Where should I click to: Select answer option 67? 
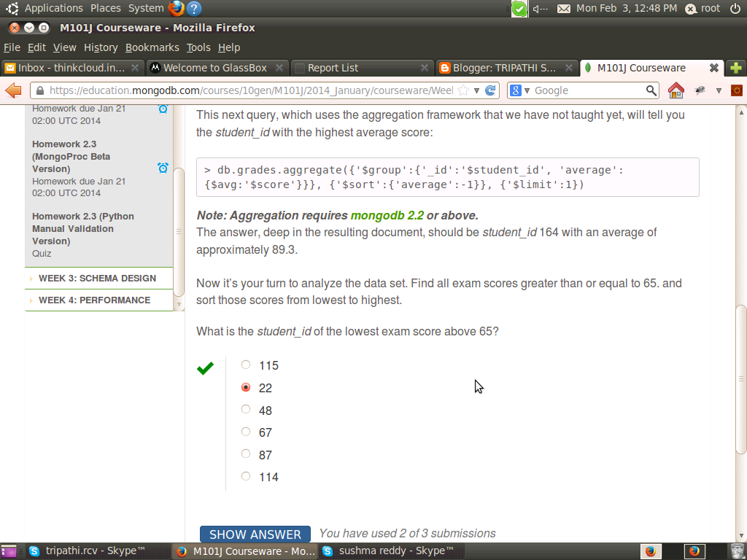click(x=245, y=432)
